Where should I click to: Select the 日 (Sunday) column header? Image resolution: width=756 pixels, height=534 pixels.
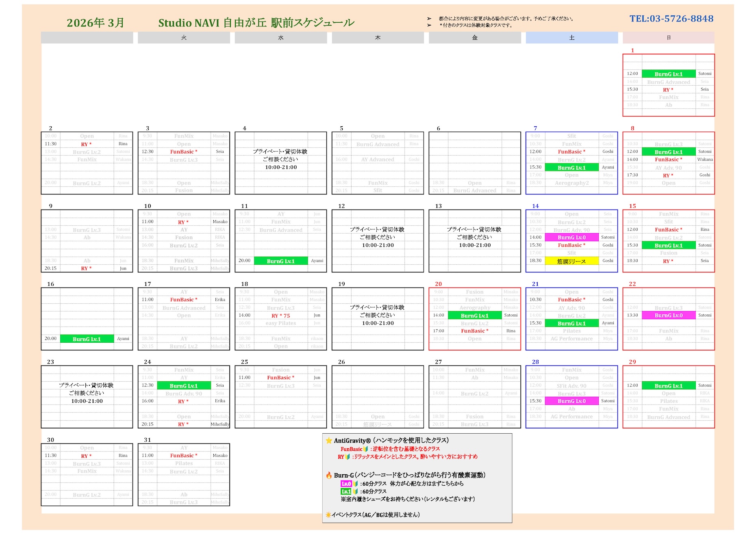coord(668,38)
